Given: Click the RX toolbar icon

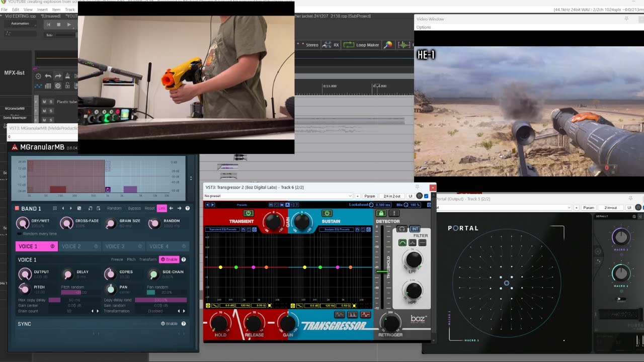Looking at the screenshot, I should 331,45.
